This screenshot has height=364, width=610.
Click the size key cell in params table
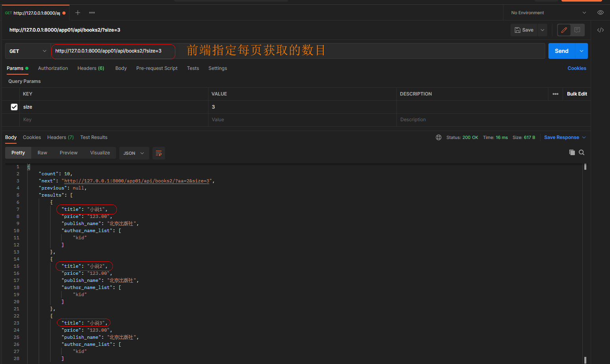114,107
